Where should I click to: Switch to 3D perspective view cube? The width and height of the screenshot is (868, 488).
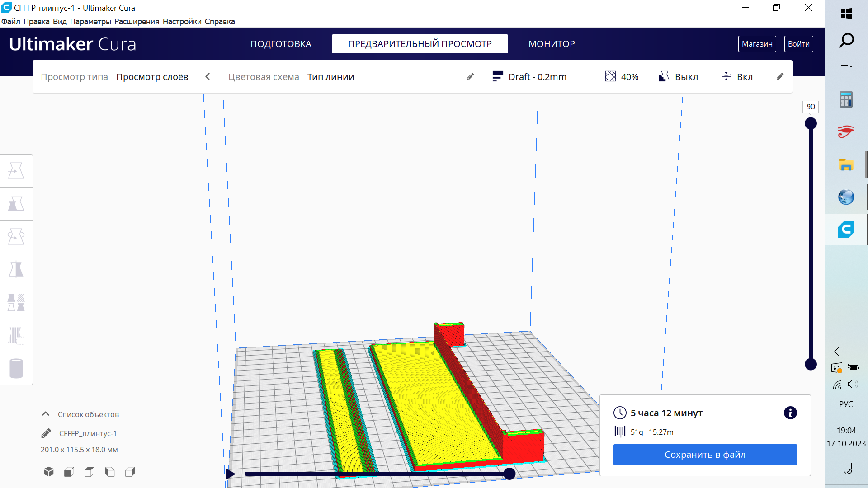pyautogui.click(x=49, y=472)
